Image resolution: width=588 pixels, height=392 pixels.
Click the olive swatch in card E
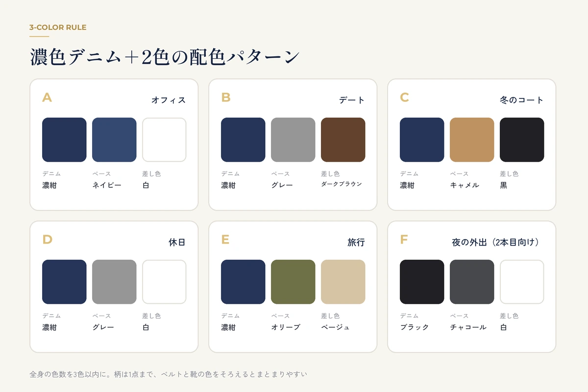pos(293,282)
